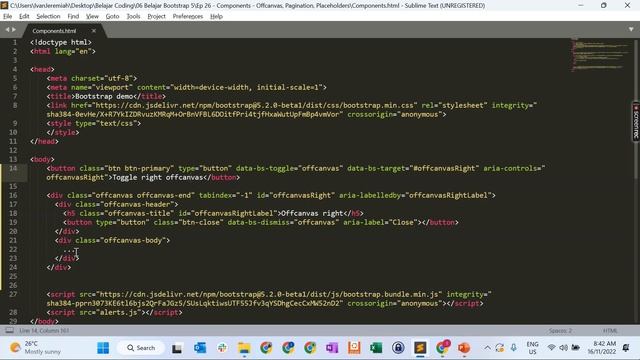Click the Line 14 column status text

click(x=44, y=331)
